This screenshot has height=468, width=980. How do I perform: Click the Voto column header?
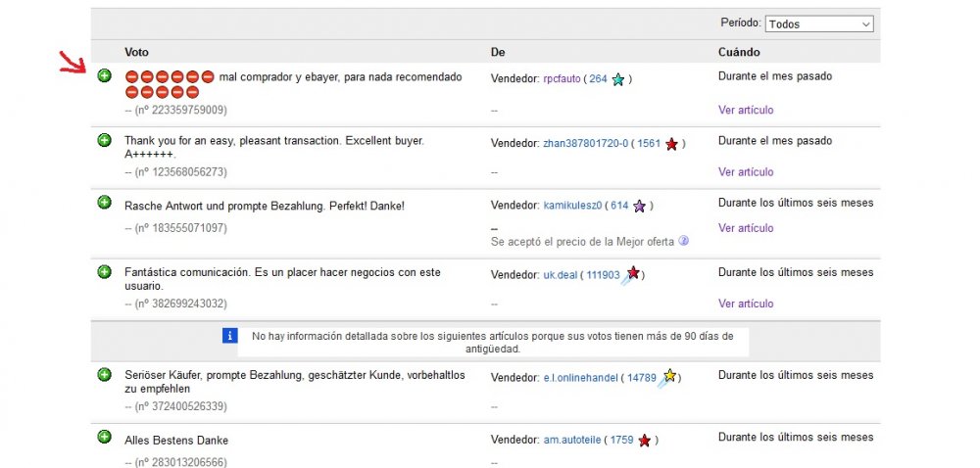[136, 53]
